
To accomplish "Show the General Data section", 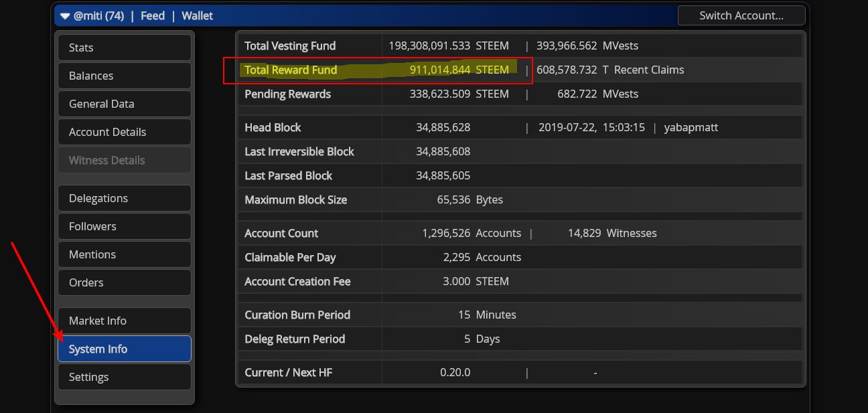I will click(x=125, y=104).
